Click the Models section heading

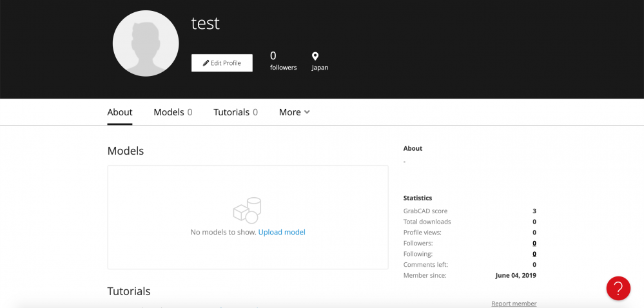coord(126,151)
